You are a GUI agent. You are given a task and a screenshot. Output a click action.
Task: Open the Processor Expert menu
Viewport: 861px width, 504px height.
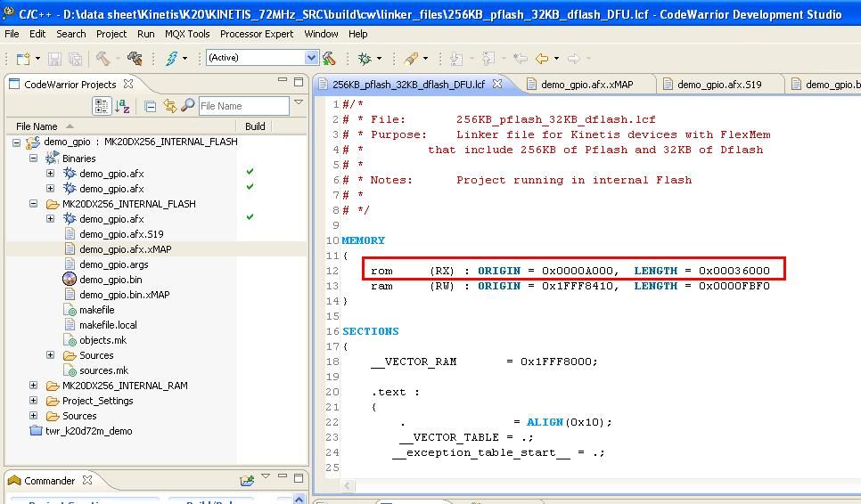(x=257, y=34)
